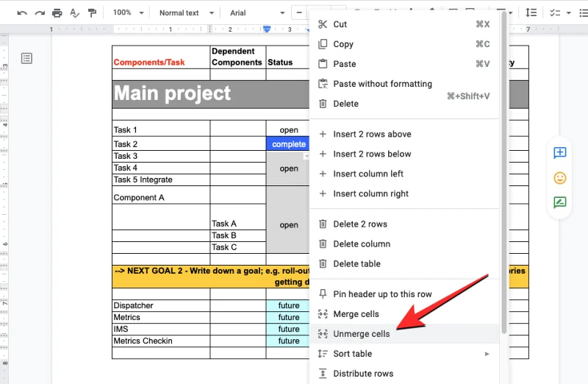The height and width of the screenshot is (384, 588).
Task: Select Insert 2 rows above
Action: tap(372, 134)
